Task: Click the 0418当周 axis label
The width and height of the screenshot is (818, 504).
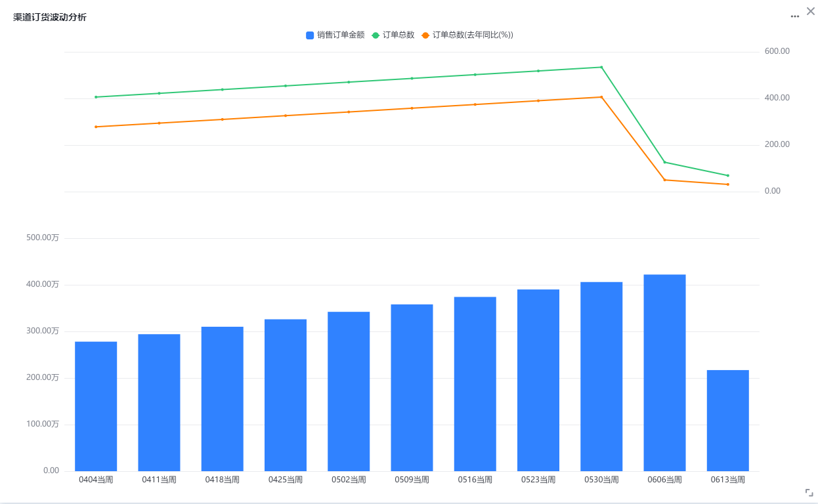Action: [223, 480]
